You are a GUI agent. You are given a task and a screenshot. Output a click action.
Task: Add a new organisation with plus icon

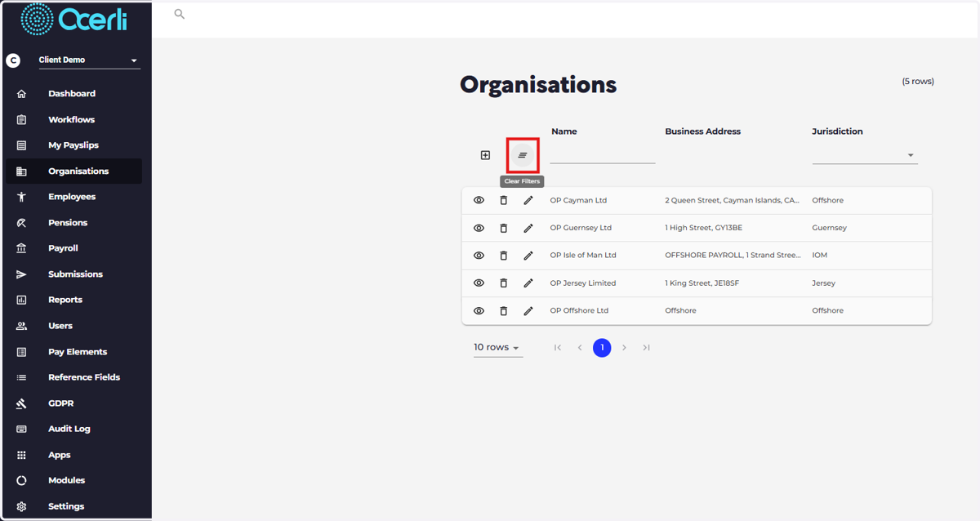(485, 155)
